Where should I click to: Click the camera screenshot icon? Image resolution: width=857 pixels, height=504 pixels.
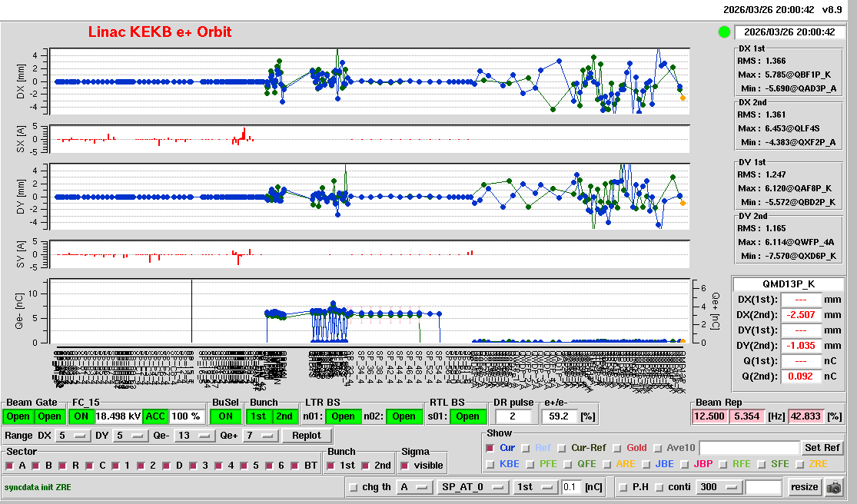833,487
